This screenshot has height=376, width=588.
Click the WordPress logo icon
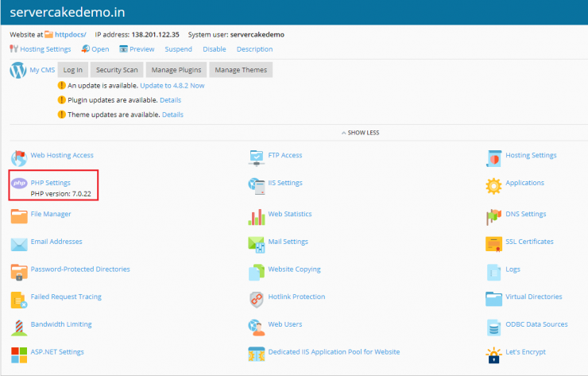pos(18,70)
